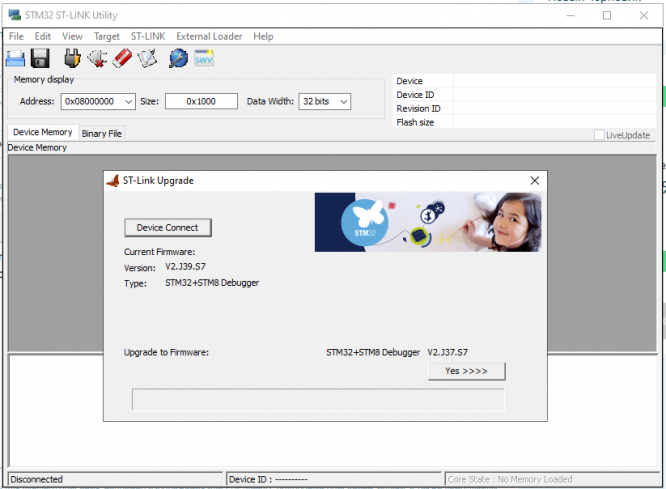Open the ST-LINK menu
Screen dimensions: 666x489
pos(148,37)
